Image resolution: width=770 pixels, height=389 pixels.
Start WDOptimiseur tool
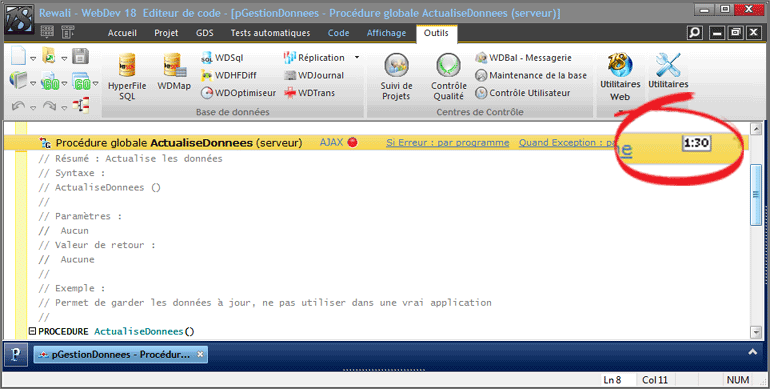click(x=238, y=93)
